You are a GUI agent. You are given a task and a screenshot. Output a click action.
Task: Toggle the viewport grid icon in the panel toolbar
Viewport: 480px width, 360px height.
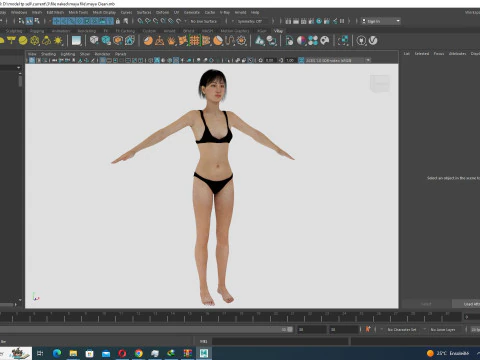tap(103, 60)
